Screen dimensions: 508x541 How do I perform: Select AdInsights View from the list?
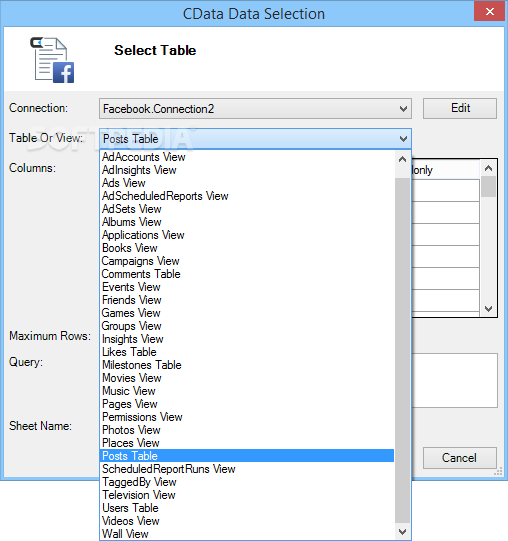click(x=247, y=170)
